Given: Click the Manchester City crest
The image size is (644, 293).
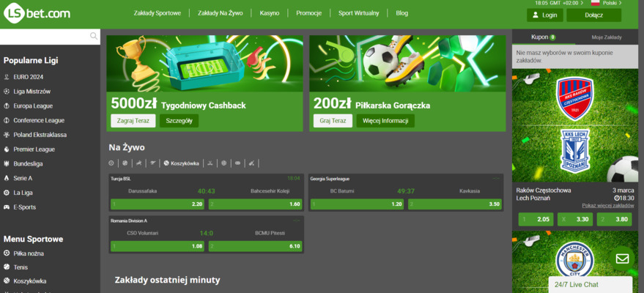Looking at the screenshot, I should click(575, 259).
